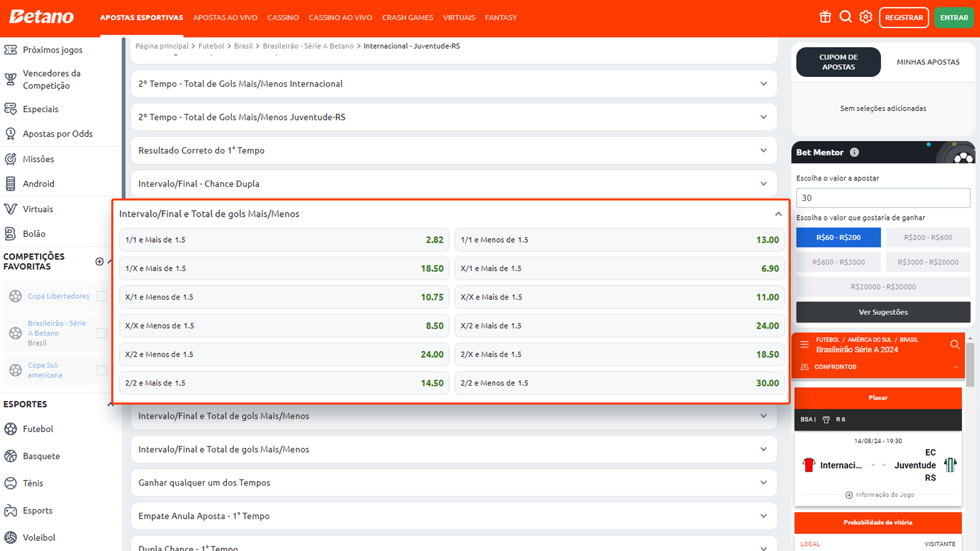Check the Brasileirão Série A Betano checkbox

[x=102, y=333]
